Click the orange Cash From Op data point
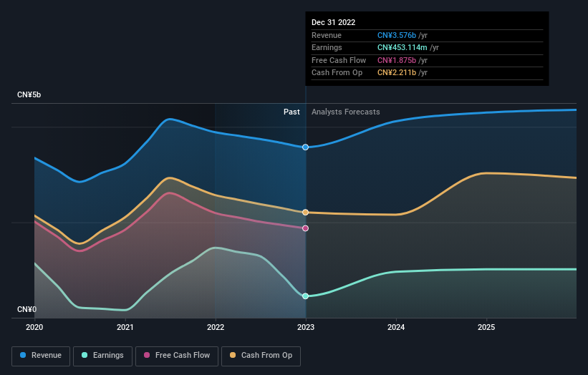The height and width of the screenshot is (375, 588). point(306,213)
